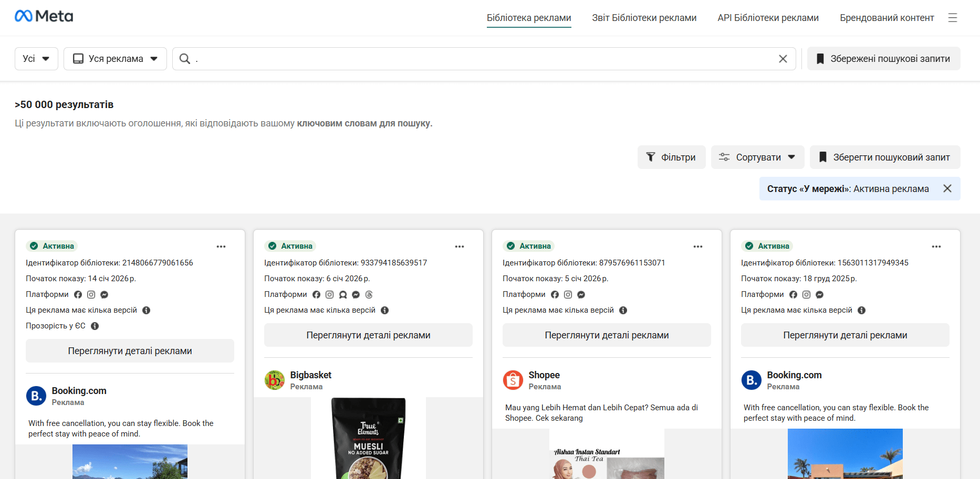
Task: Open options menu for ad 1563011317949345
Action: [936, 247]
